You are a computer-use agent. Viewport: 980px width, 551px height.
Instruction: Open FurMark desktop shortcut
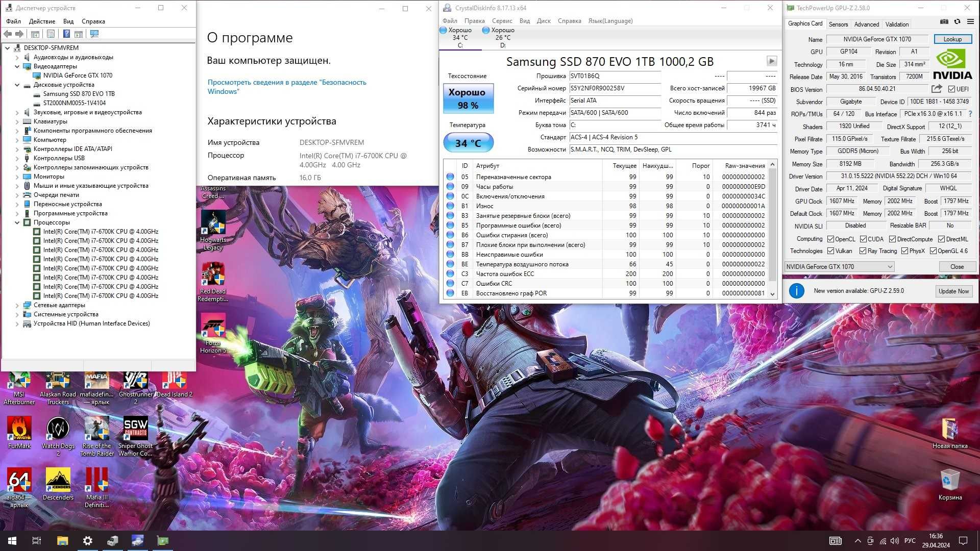coord(19,433)
